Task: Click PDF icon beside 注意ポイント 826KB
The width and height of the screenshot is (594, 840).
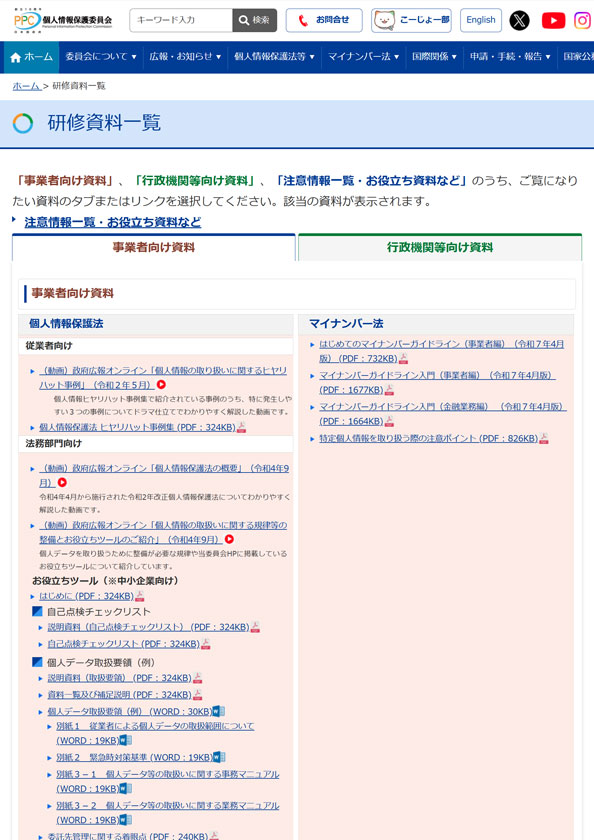Action: 544,439
